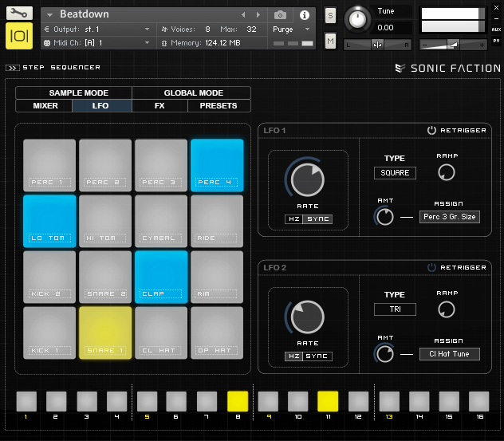504x441 pixels.
Task: Click the yellow instrument logo icon
Action: click(x=19, y=37)
